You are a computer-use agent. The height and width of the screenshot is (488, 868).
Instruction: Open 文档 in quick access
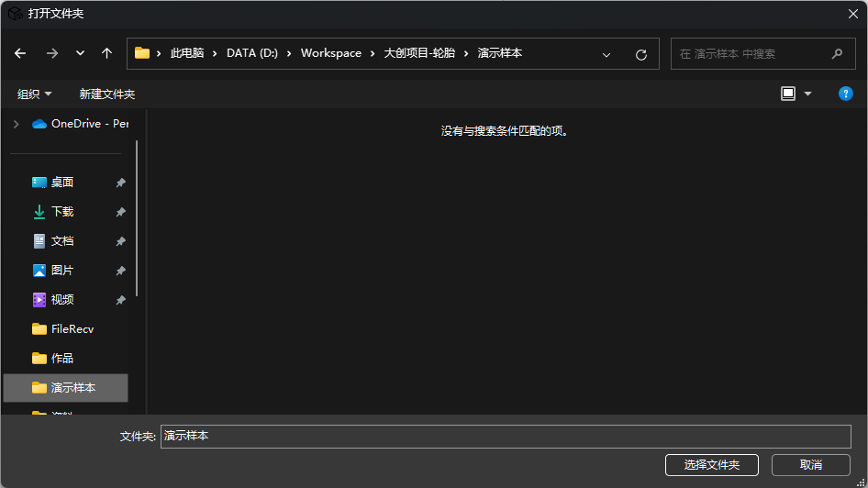point(62,240)
